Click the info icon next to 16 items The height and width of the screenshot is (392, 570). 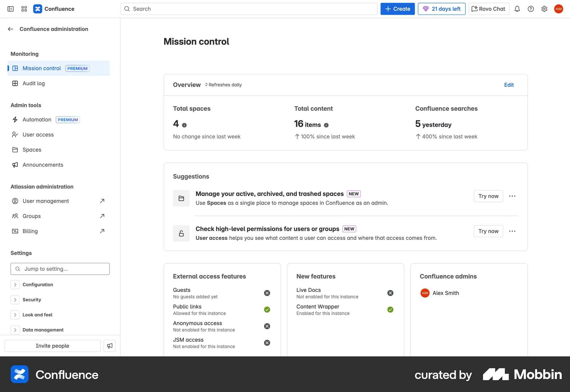(327, 125)
